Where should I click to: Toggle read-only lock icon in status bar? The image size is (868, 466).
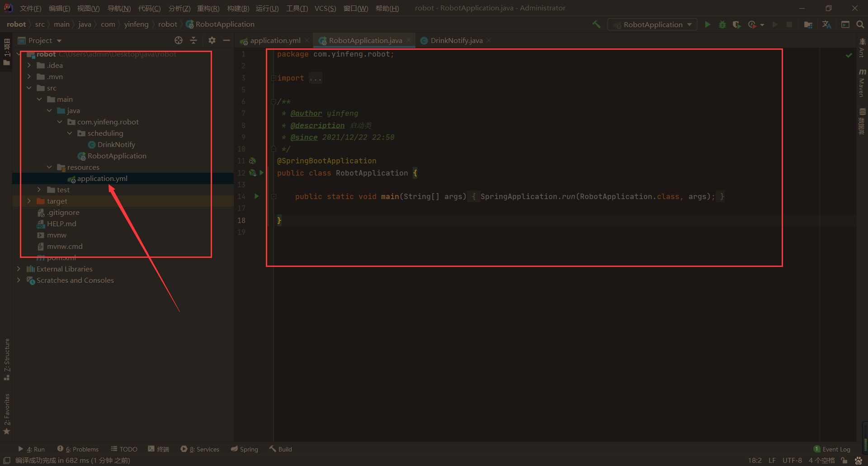coord(844,460)
